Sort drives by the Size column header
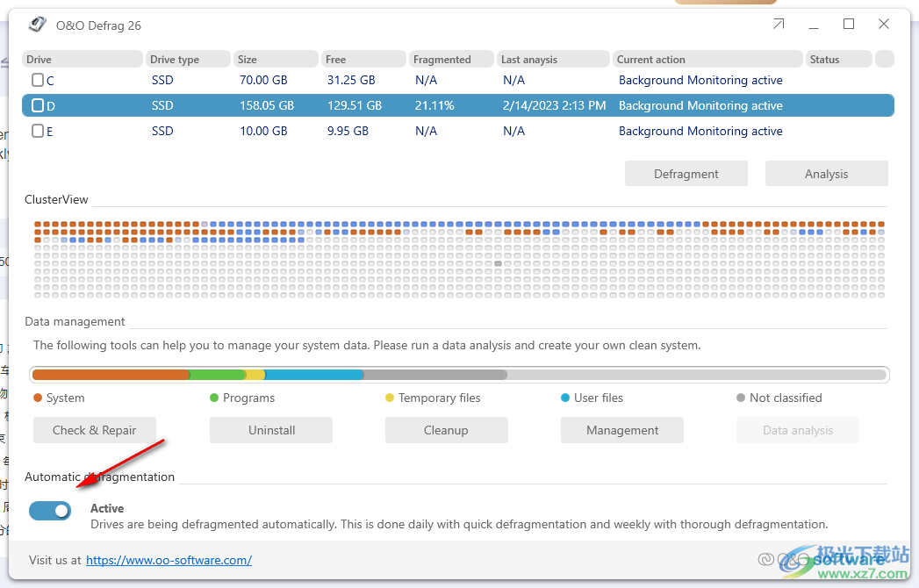This screenshot has height=588, width=919. 276,59
